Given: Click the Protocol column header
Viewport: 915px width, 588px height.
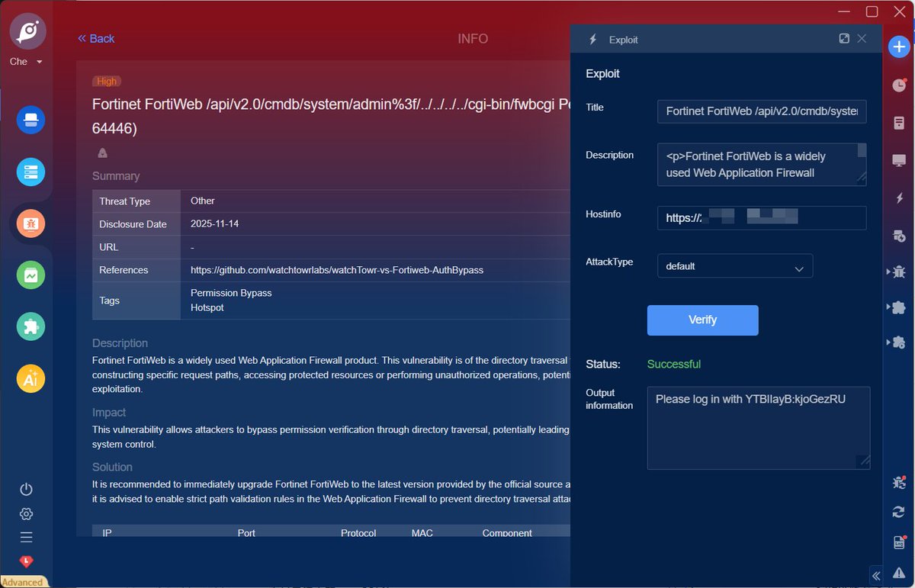Looking at the screenshot, I should point(358,533).
